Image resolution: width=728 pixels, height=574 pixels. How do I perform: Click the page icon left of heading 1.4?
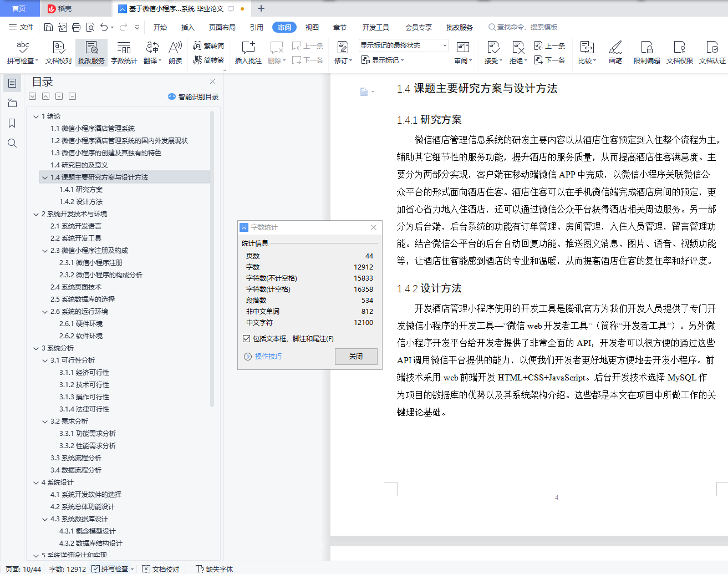pyautogui.click(x=364, y=92)
